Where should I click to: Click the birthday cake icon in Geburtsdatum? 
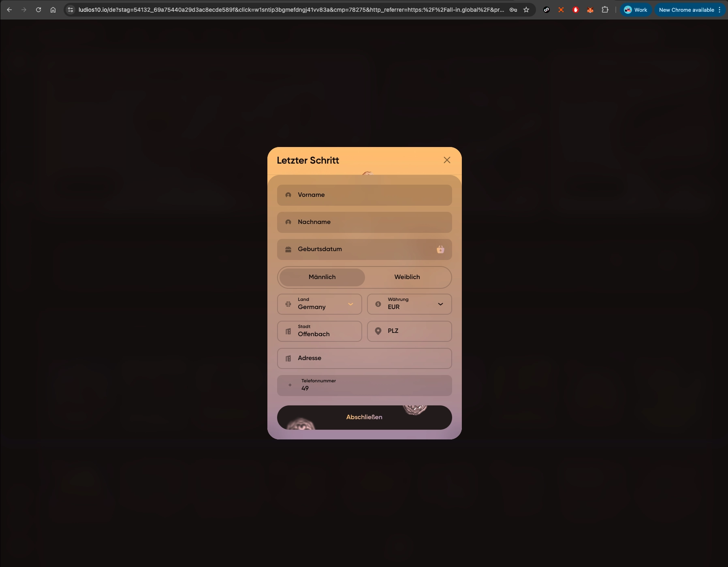pos(288,249)
